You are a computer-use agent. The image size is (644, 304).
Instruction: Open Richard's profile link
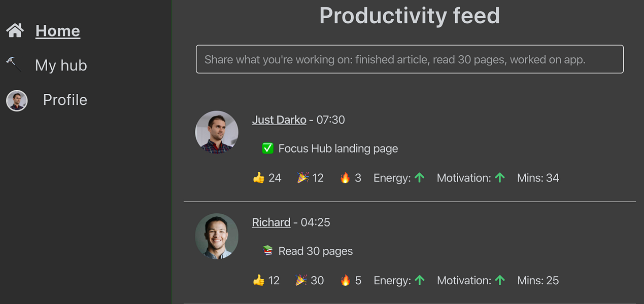[x=271, y=222]
